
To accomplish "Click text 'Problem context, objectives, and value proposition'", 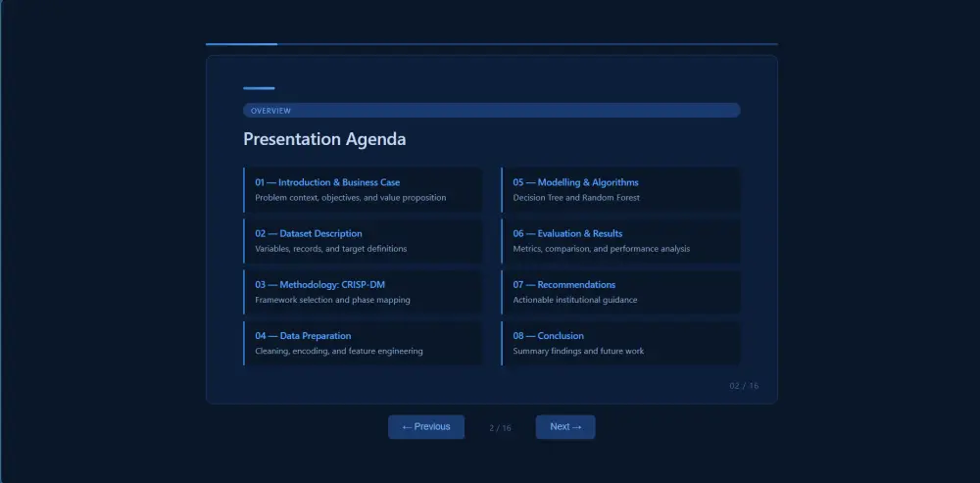I will tap(351, 198).
